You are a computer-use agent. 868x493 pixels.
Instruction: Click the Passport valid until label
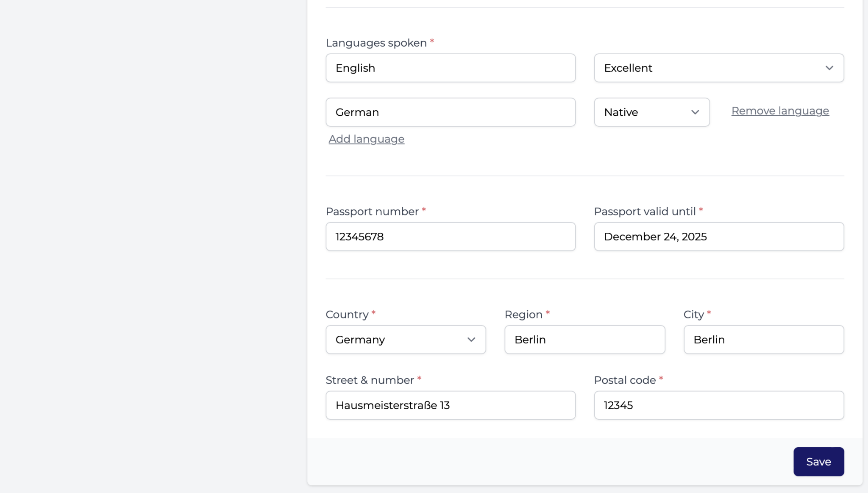[x=645, y=212]
